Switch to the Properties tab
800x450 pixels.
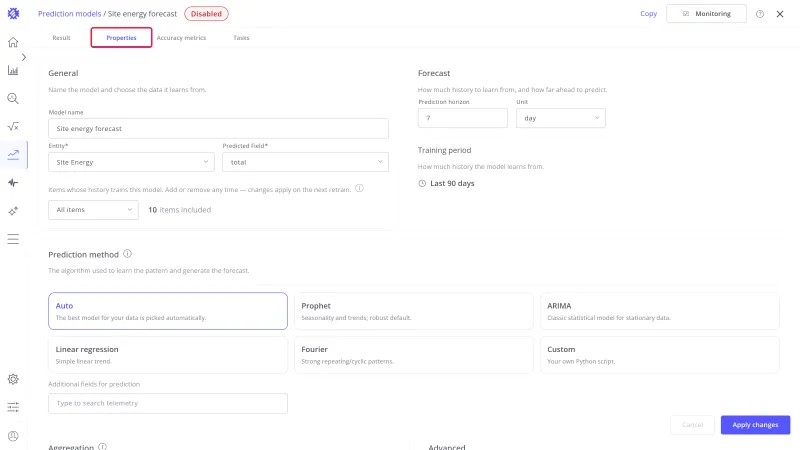[x=121, y=38]
